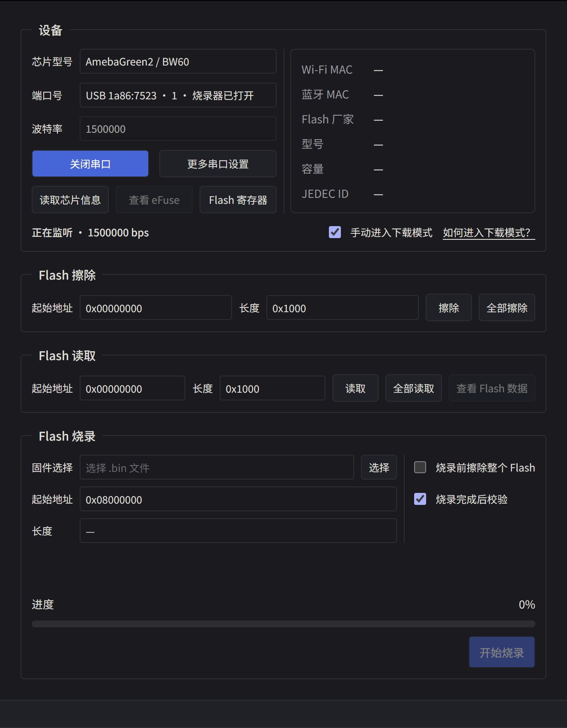Screen dimensions: 567x728
Task: Open the 端口号 USB 1a86:7523 selector
Action: pyautogui.click(x=178, y=95)
